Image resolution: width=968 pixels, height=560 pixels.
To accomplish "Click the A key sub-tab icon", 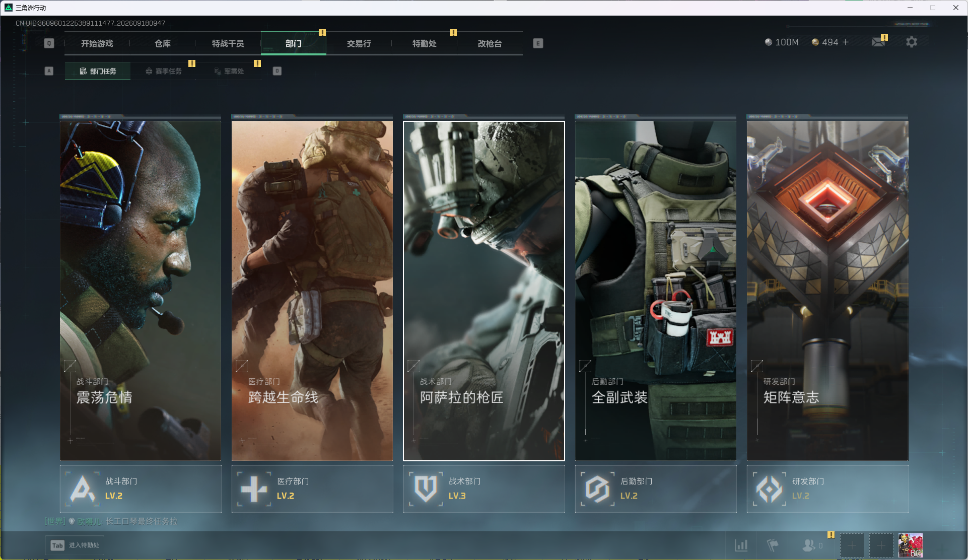I will click(x=49, y=71).
